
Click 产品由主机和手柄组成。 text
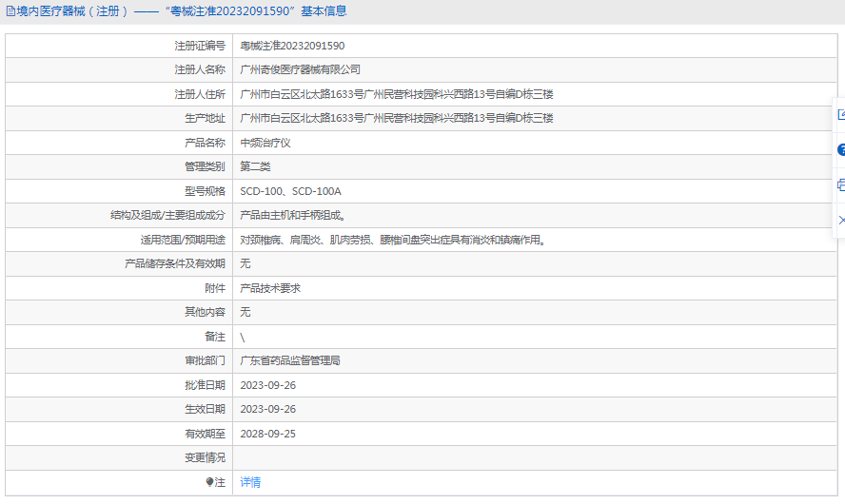[x=294, y=215]
